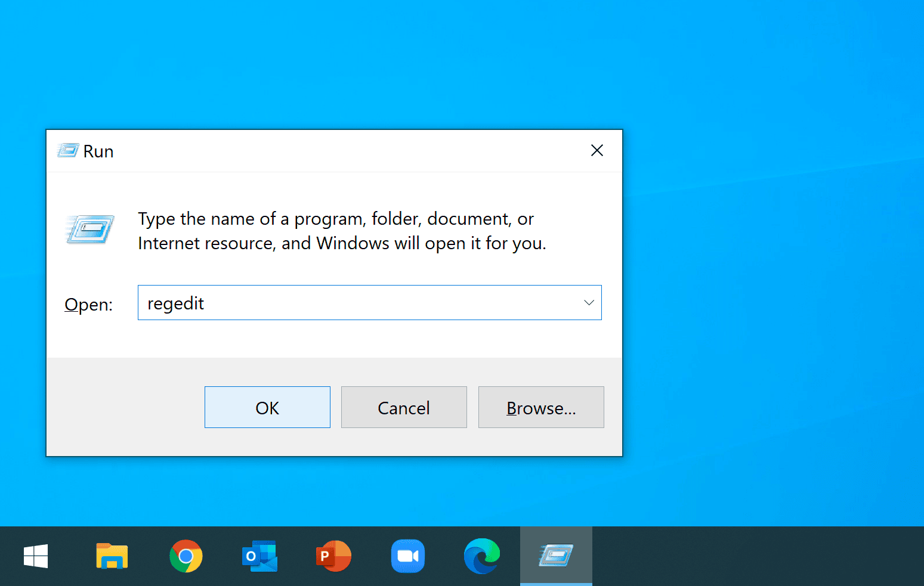Launch Microsoft Edge from the taskbar
This screenshot has height=586, width=924.
click(x=482, y=556)
